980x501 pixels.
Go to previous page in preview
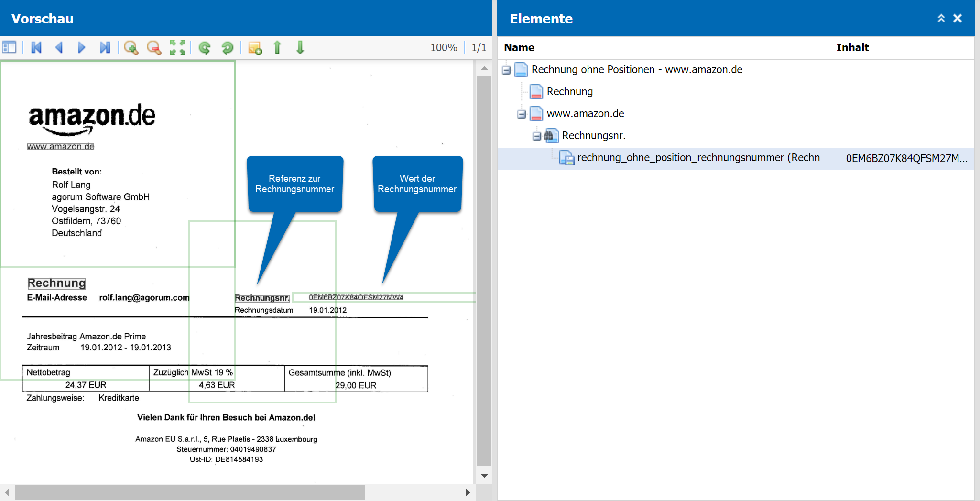[59, 47]
